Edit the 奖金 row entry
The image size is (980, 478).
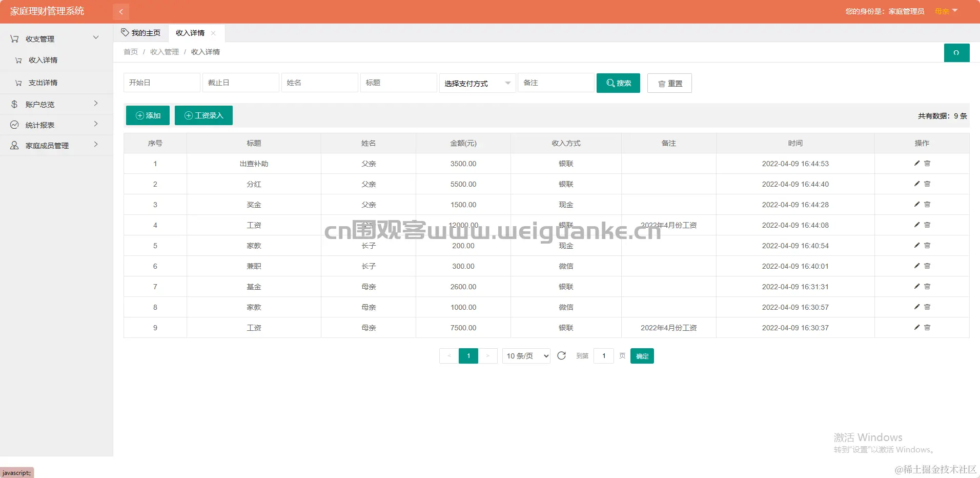pos(917,204)
